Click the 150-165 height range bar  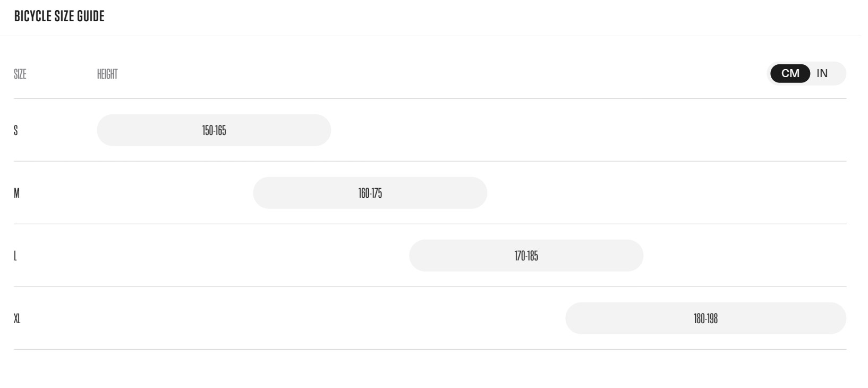(x=214, y=130)
